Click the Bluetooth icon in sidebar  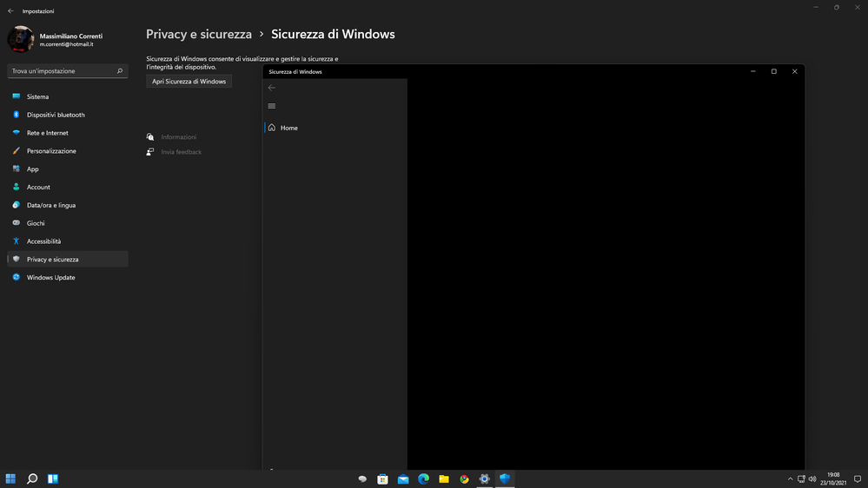click(x=16, y=115)
